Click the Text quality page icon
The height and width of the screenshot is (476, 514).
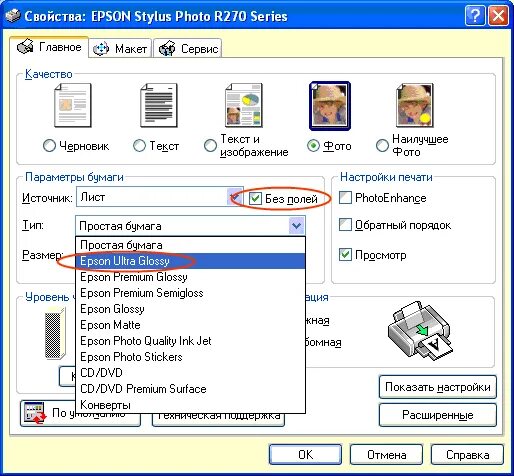pos(159,105)
